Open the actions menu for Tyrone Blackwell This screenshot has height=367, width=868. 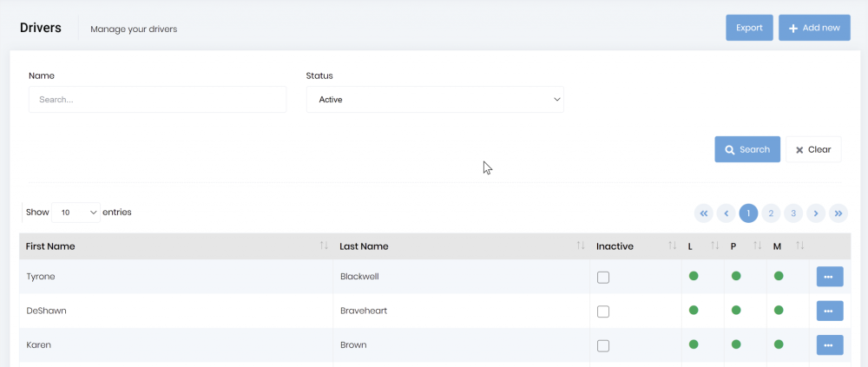point(829,277)
